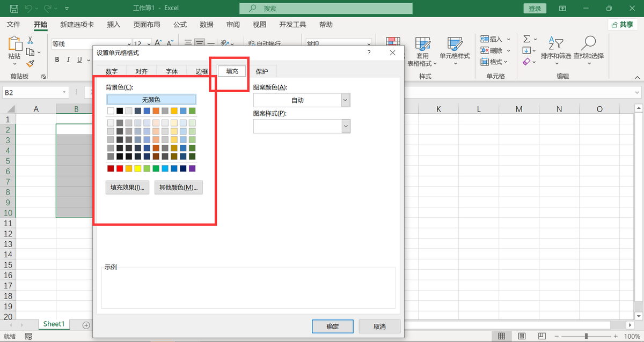644x342 pixels.
Task: Switch to View (视图) ribbon tab
Action: point(260,25)
